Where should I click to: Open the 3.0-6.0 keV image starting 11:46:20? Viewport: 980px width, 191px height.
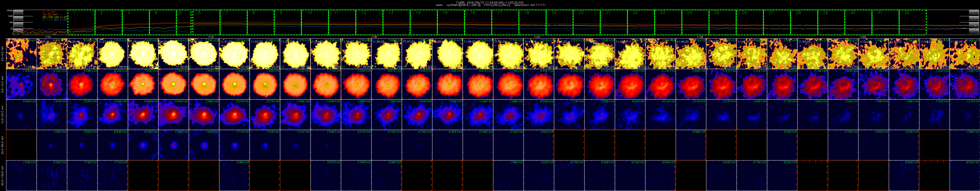click(x=691, y=54)
